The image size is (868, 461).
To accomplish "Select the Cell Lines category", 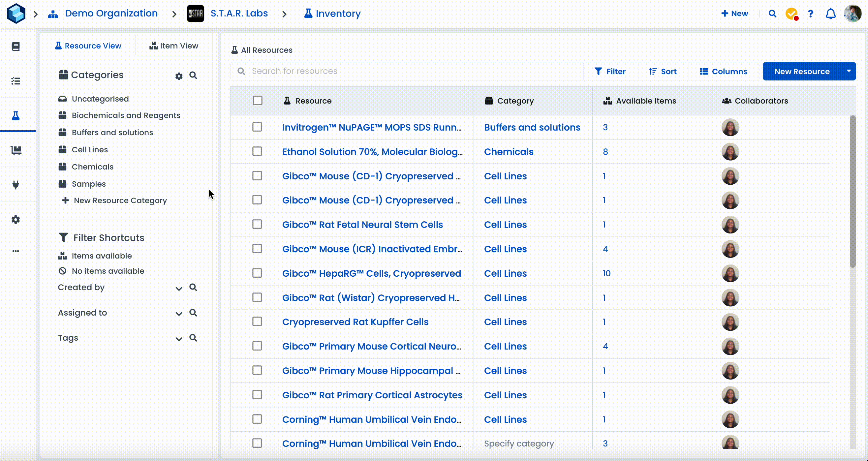I will [x=90, y=150].
